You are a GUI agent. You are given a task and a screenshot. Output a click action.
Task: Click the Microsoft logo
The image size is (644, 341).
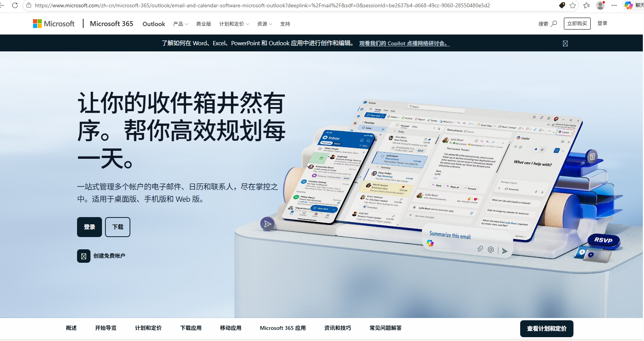click(x=54, y=24)
